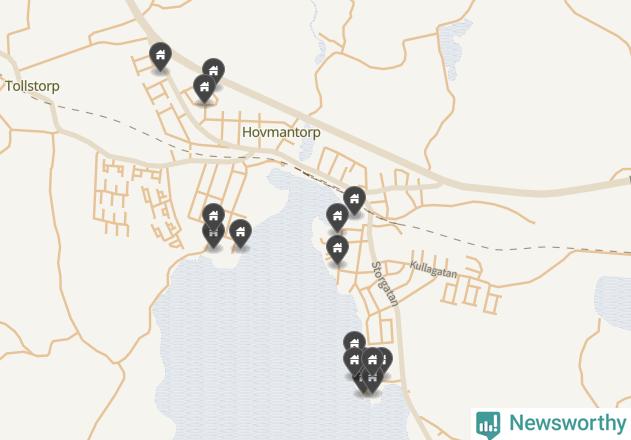
Task: Click the Newsworthy chart bubble icon
Action: (488, 425)
